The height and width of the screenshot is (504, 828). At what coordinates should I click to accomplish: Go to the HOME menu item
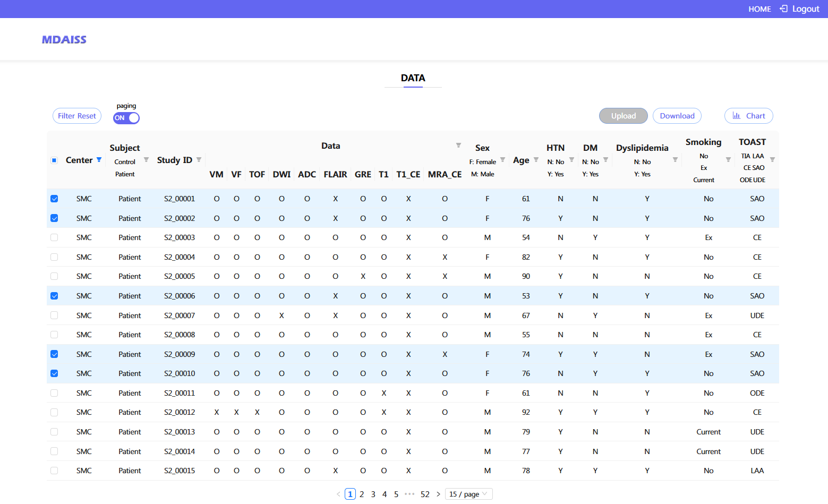759,9
